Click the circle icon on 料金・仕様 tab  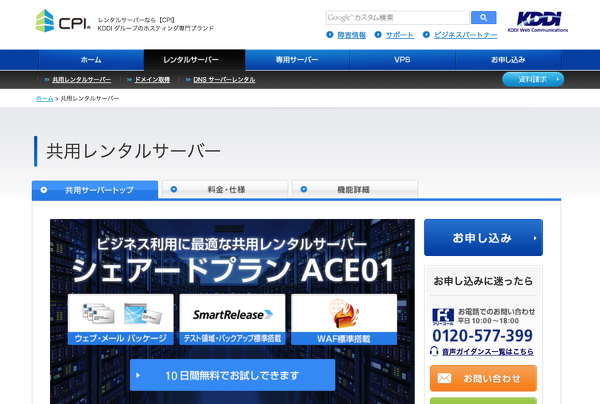pos(174,189)
